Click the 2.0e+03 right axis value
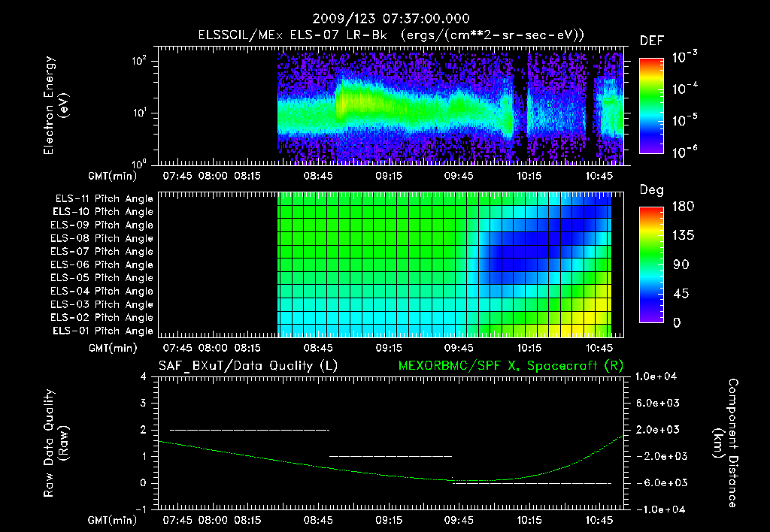This screenshot has height=532, width=770. tap(658, 430)
